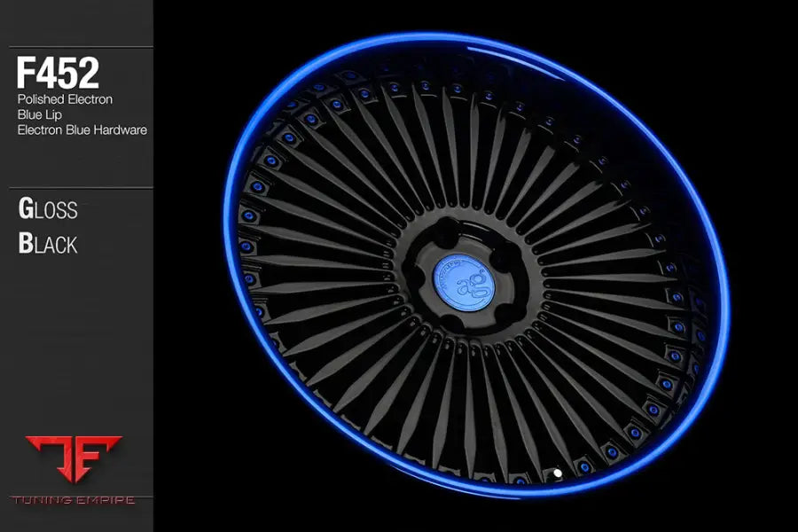Click empty sidebar area between Black and logo
Screen dimensions: 798x532
[x=75, y=346]
